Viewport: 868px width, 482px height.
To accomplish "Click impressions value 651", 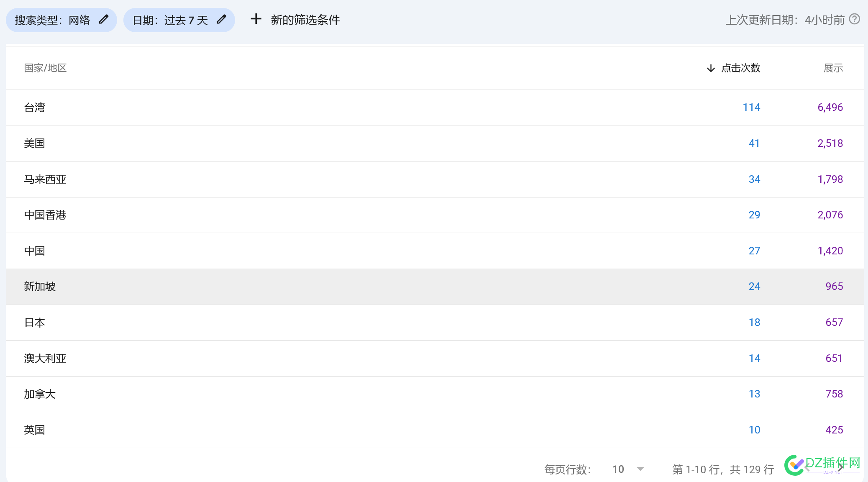I will tap(834, 359).
